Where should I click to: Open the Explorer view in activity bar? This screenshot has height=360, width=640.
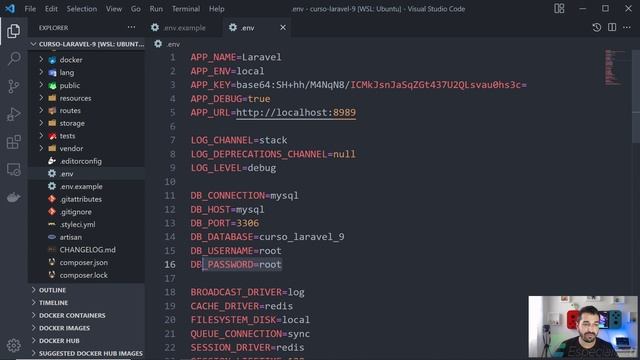pos(13,31)
